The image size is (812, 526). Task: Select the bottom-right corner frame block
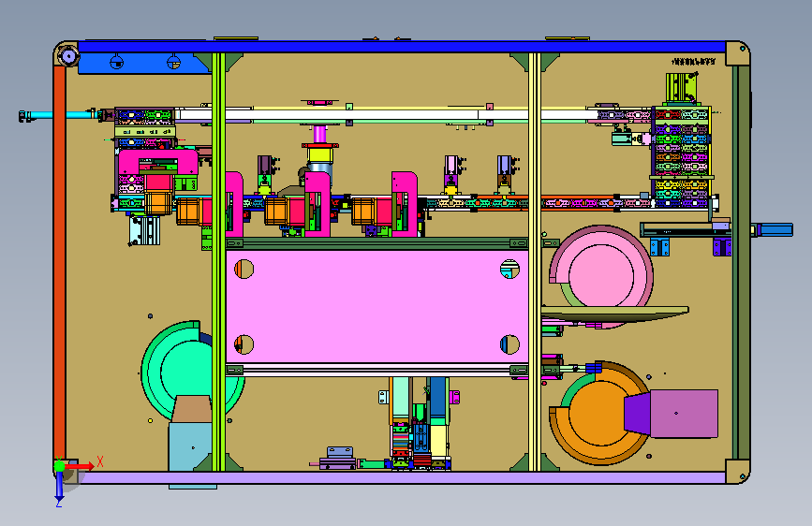[737, 471]
